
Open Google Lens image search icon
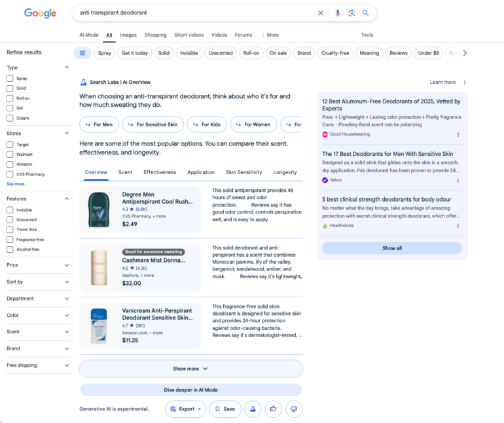pyautogui.click(x=351, y=13)
